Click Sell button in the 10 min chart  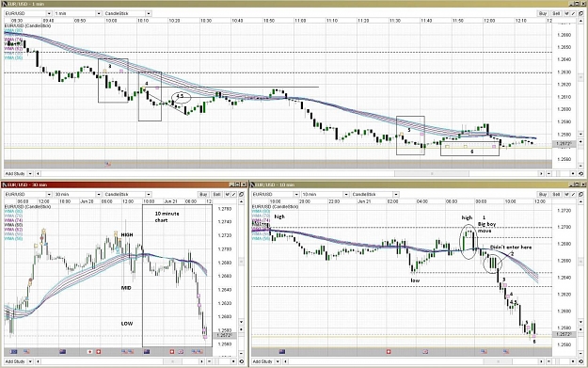556,194
